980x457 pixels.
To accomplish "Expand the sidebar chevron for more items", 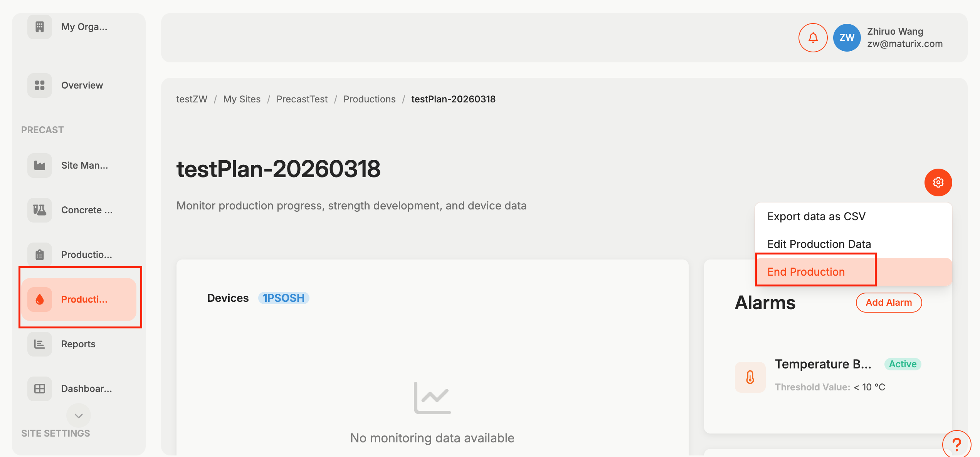I will [x=78, y=416].
